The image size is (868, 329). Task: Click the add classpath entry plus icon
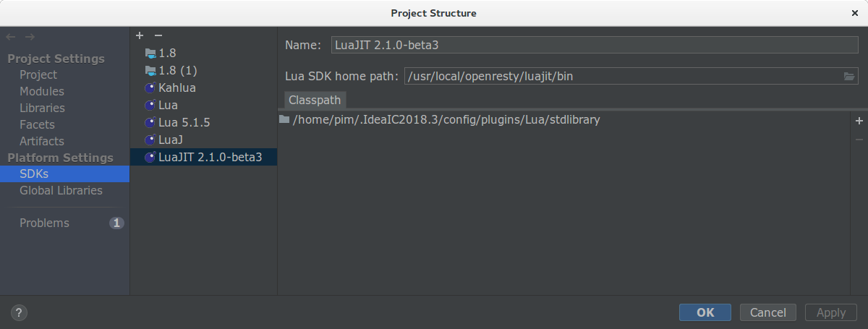click(859, 121)
